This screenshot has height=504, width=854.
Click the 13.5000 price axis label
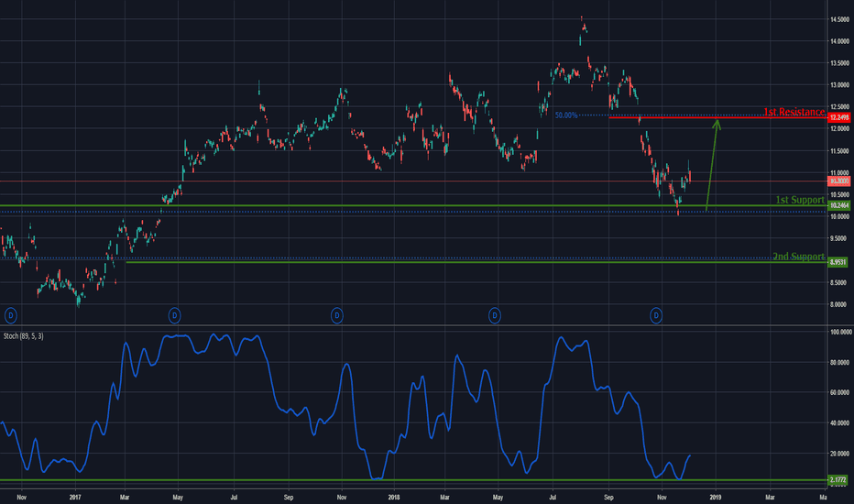tap(839, 63)
